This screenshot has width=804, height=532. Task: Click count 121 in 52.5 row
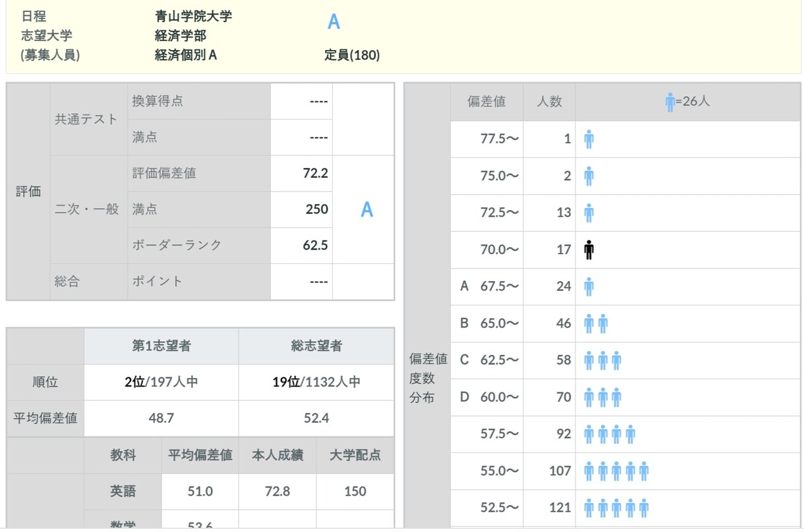click(x=560, y=508)
